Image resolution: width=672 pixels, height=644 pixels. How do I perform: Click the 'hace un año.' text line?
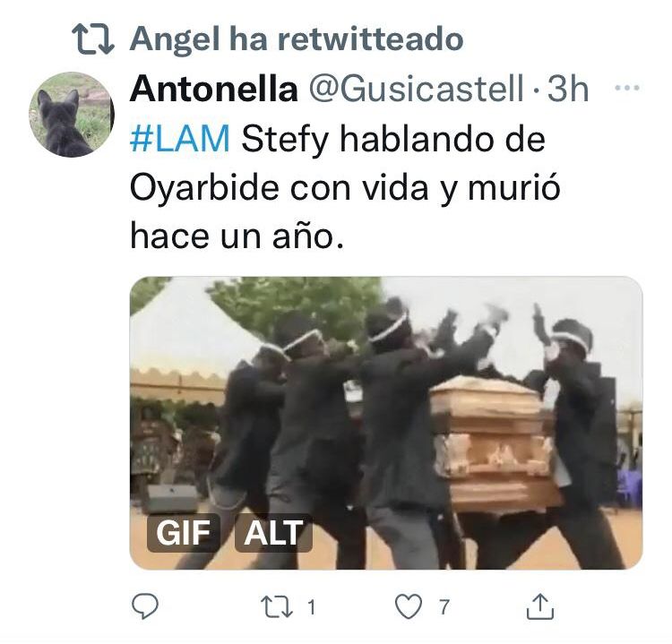point(237,236)
